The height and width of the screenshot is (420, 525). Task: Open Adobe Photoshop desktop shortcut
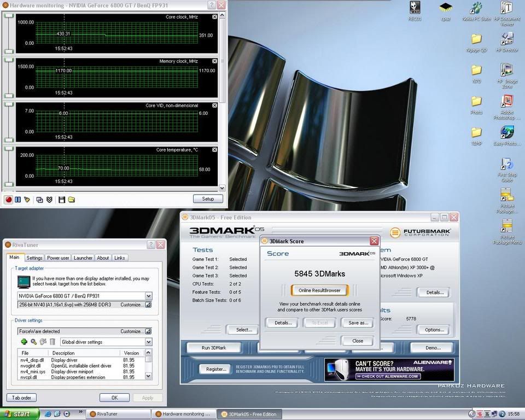(507, 101)
